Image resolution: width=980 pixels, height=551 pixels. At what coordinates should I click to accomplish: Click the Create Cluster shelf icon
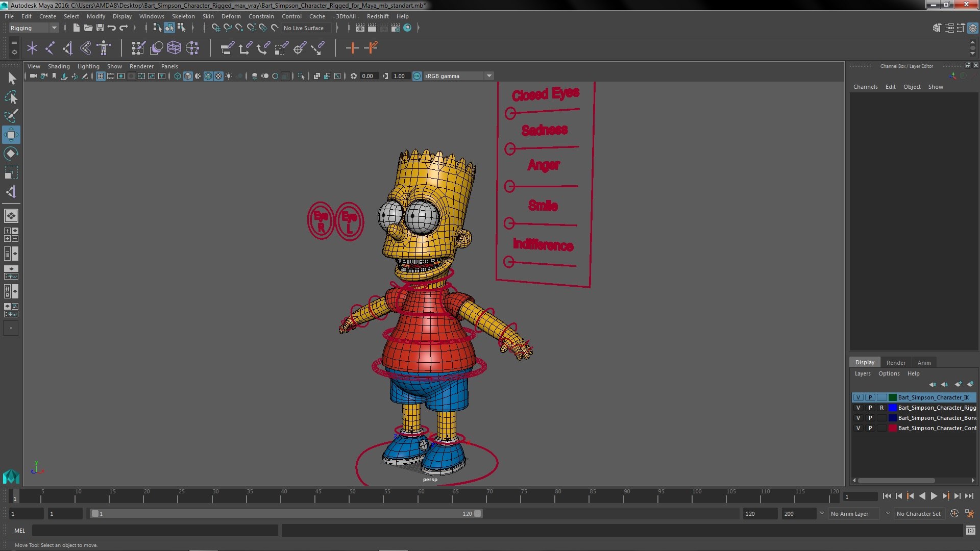point(192,48)
